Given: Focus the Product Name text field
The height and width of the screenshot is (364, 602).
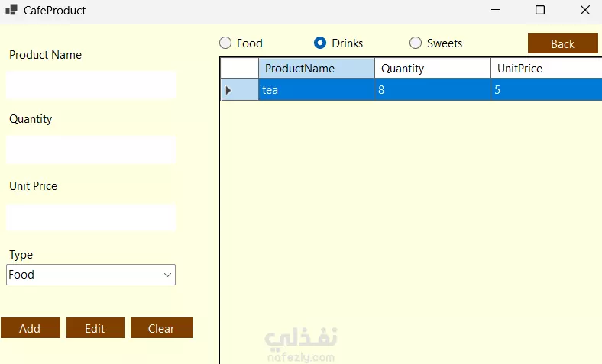Looking at the screenshot, I should click(91, 85).
